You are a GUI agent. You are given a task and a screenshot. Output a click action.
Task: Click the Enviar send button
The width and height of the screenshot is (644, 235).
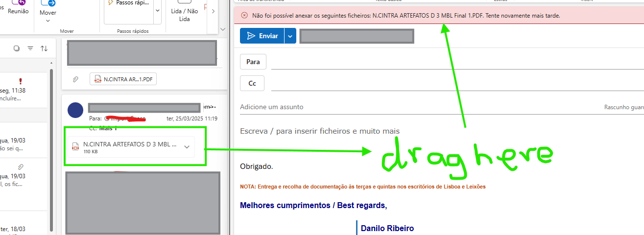coord(262,36)
